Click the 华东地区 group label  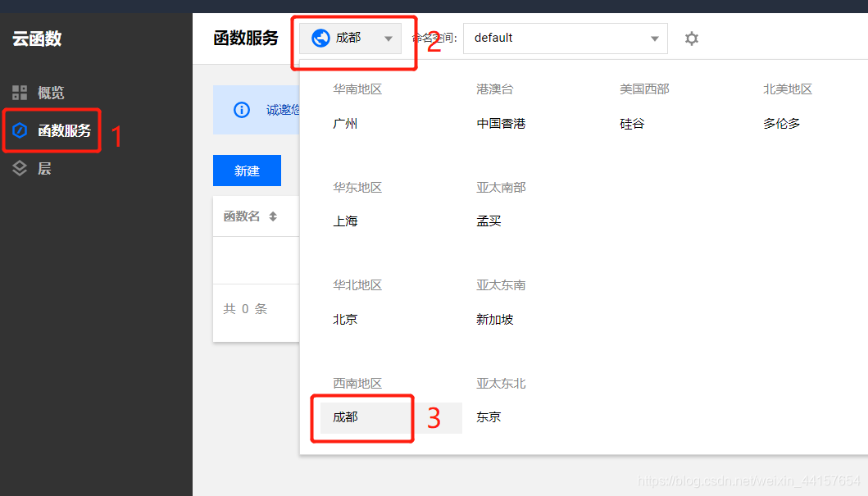click(357, 188)
